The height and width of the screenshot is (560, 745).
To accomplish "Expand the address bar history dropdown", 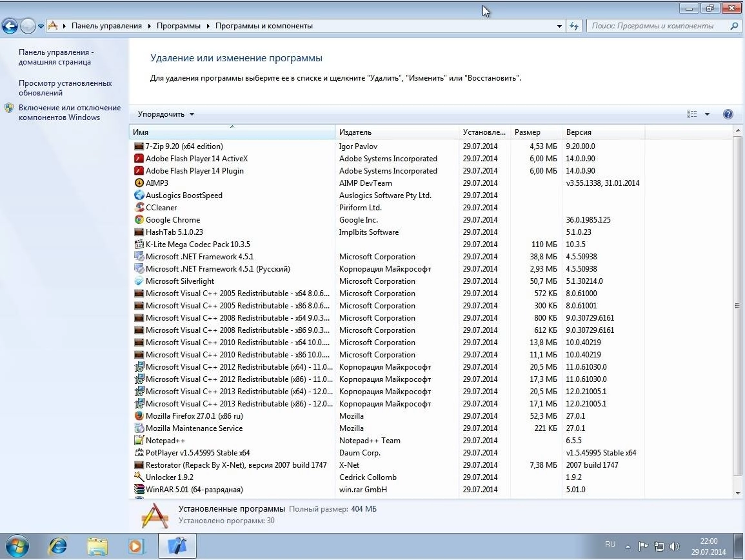I will coord(559,26).
